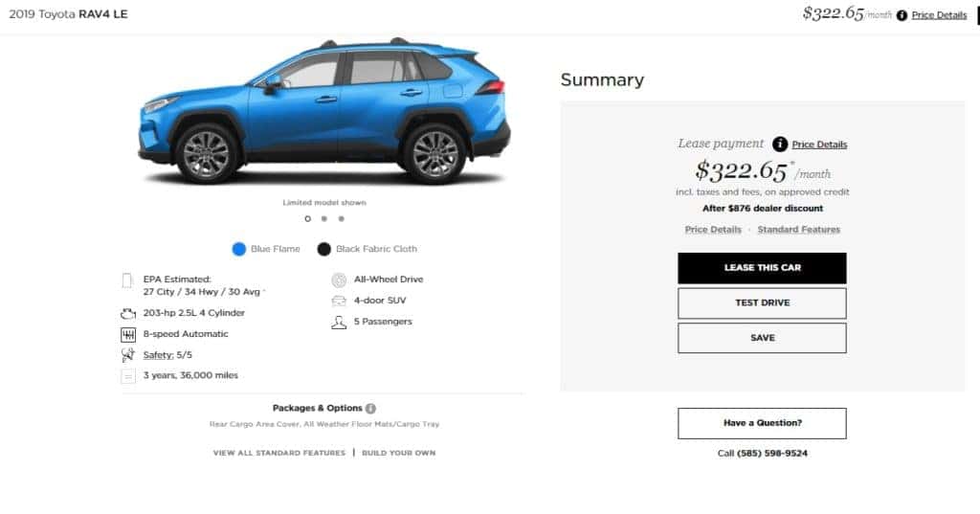This screenshot has width=980, height=514.
Task: Open the Standard Features link in summary
Action: [x=799, y=230]
